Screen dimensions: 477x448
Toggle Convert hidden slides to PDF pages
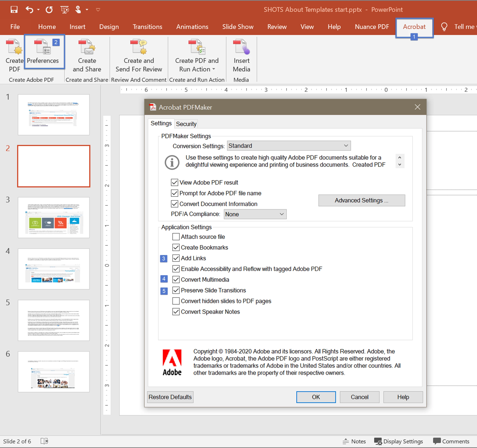coord(176,301)
